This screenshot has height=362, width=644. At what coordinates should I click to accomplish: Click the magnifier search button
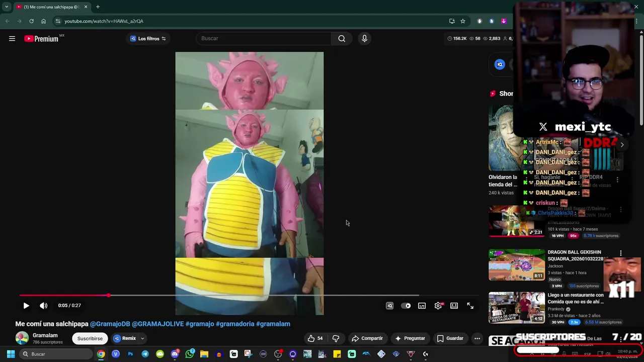pyautogui.click(x=342, y=39)
